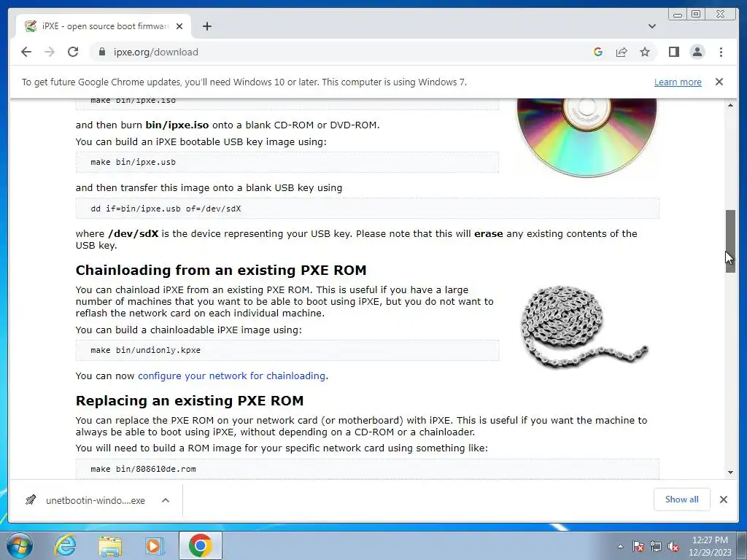Share this page using the share icon
This screenshot has width=747, height=560.
click(x=622, y=52)
